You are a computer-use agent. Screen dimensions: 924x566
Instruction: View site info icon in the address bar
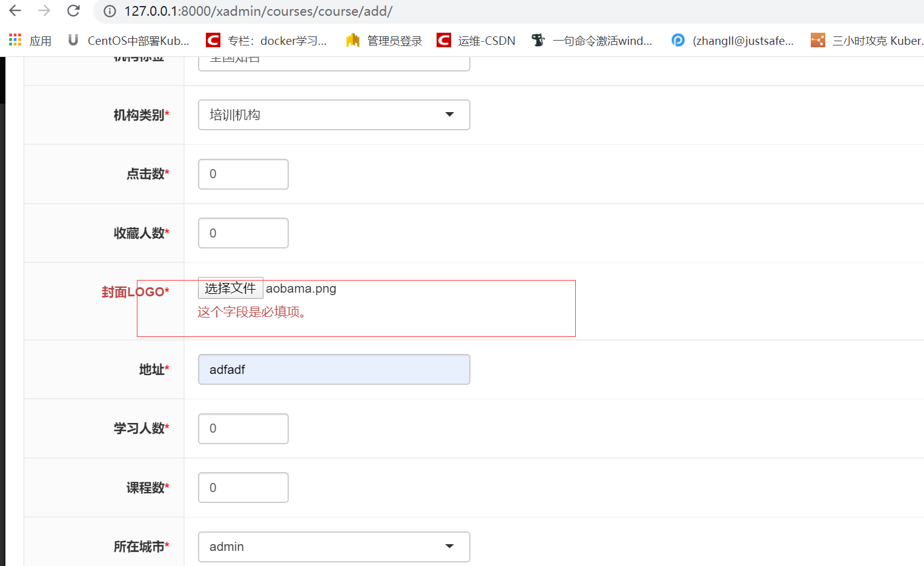click(x=110, y=11)
